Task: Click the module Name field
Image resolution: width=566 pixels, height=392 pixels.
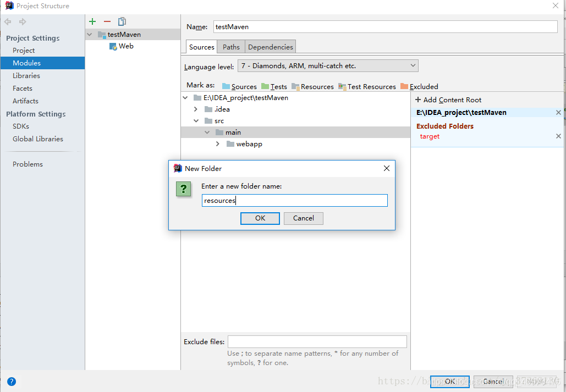Action: [x=385, y=27]
